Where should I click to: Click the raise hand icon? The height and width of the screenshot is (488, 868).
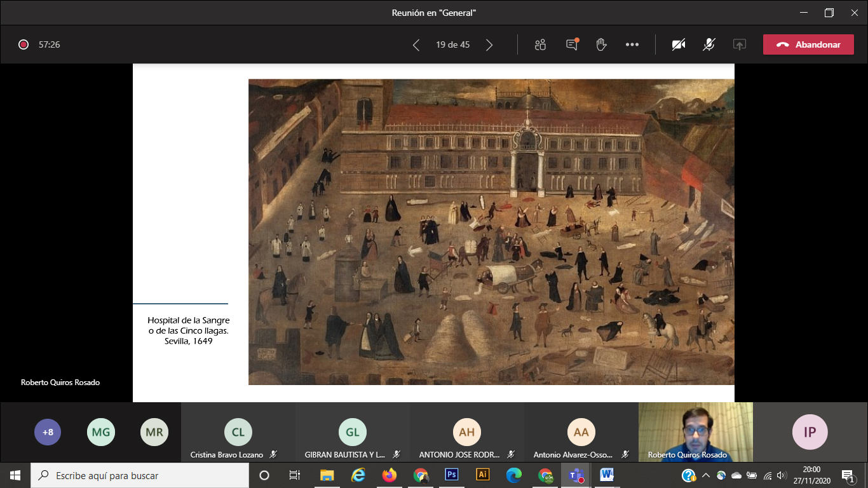(601, 44)
